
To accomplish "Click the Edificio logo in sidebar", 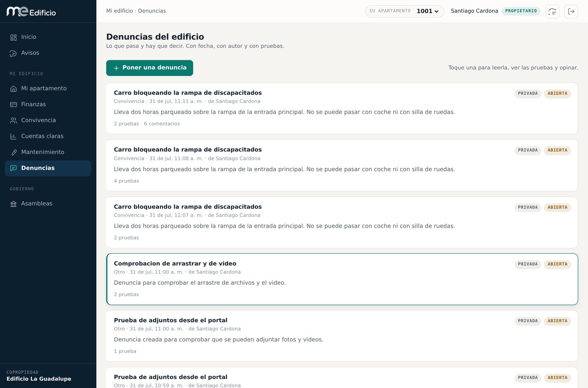I will tap(31, 12).
